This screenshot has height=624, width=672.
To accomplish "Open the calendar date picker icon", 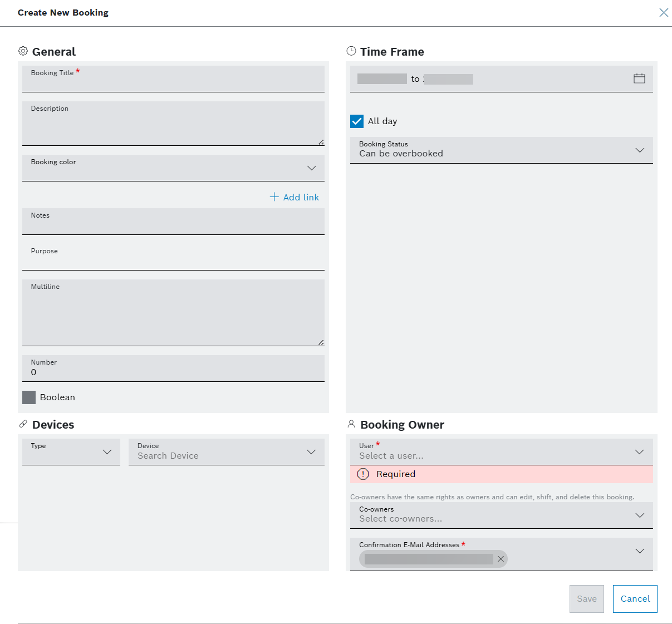I will [x=639, y=78].
